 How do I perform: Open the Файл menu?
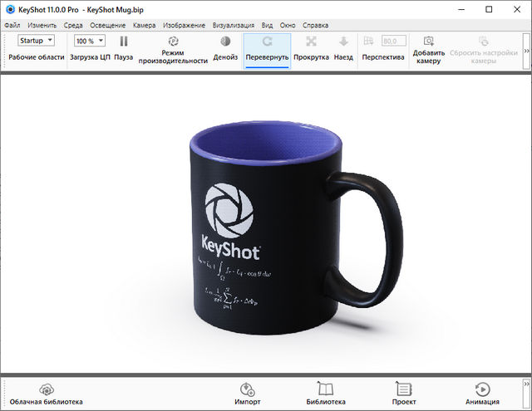point(12,26)
